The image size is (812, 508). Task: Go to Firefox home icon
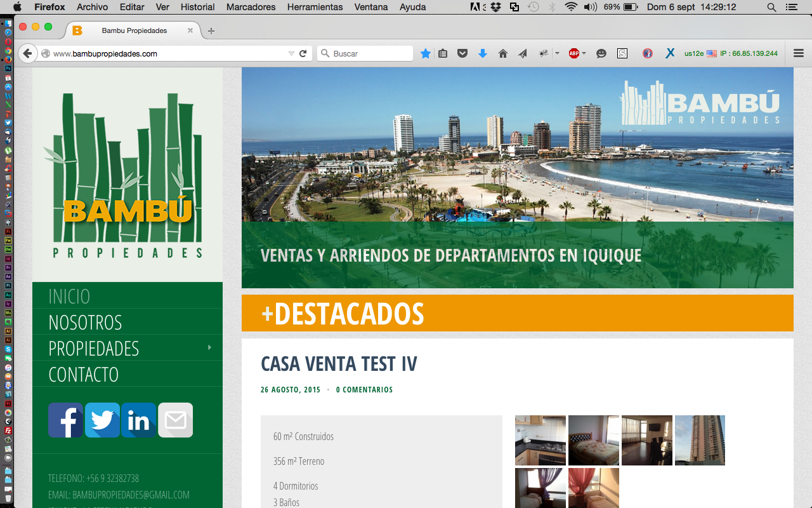[503, 54]
